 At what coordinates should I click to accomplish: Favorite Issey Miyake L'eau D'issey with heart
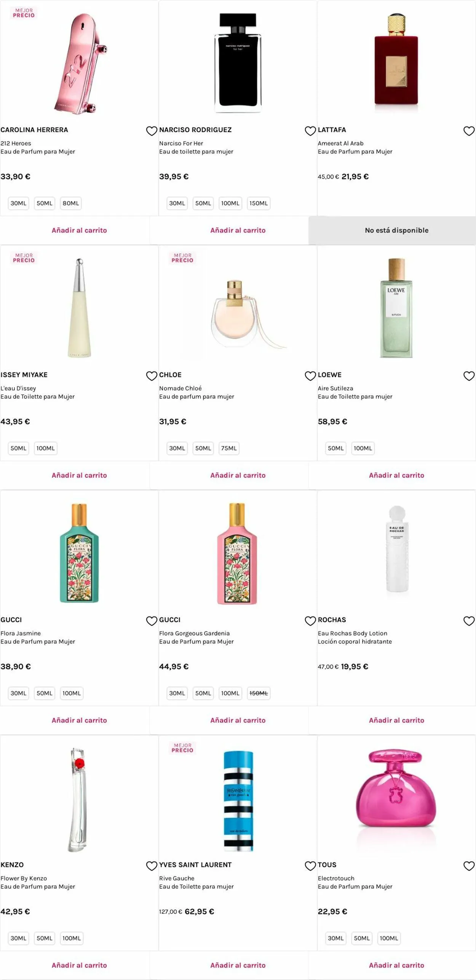[x=152, y=376]
